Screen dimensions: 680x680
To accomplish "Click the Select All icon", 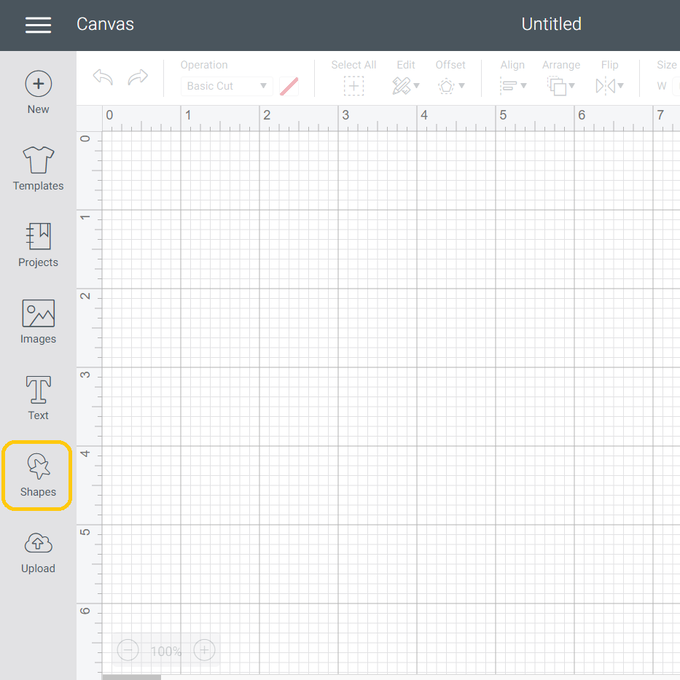I will pyautogui.click(x=353, y=86).
